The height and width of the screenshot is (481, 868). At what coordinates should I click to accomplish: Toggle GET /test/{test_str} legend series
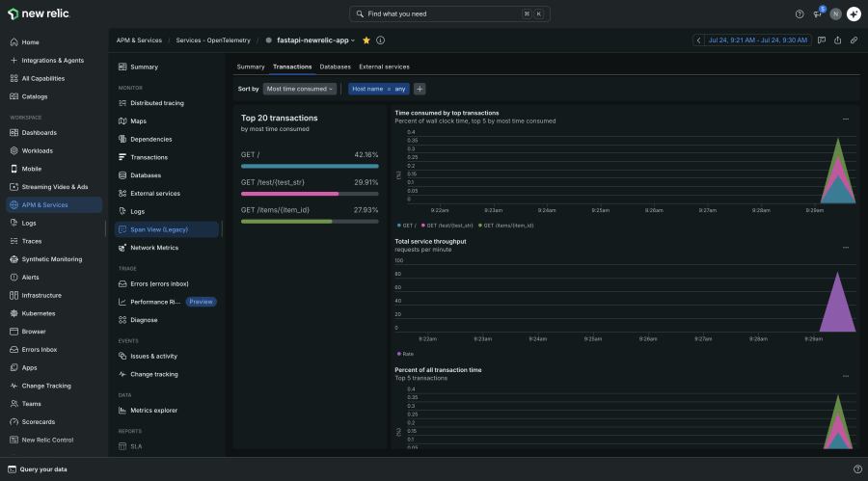click(x=448, y=226)
